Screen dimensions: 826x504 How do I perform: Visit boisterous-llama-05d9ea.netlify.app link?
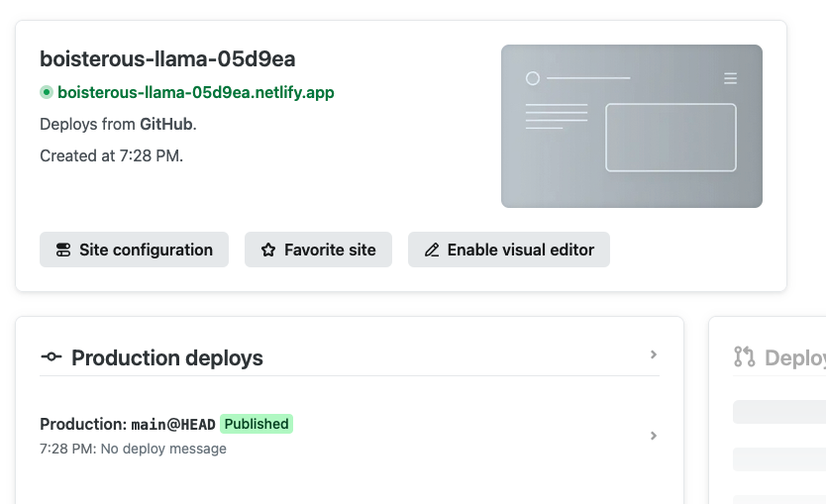[195, 93]
